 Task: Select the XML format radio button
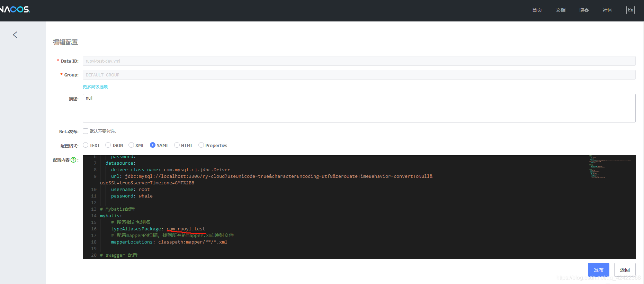tap(131, 145)
